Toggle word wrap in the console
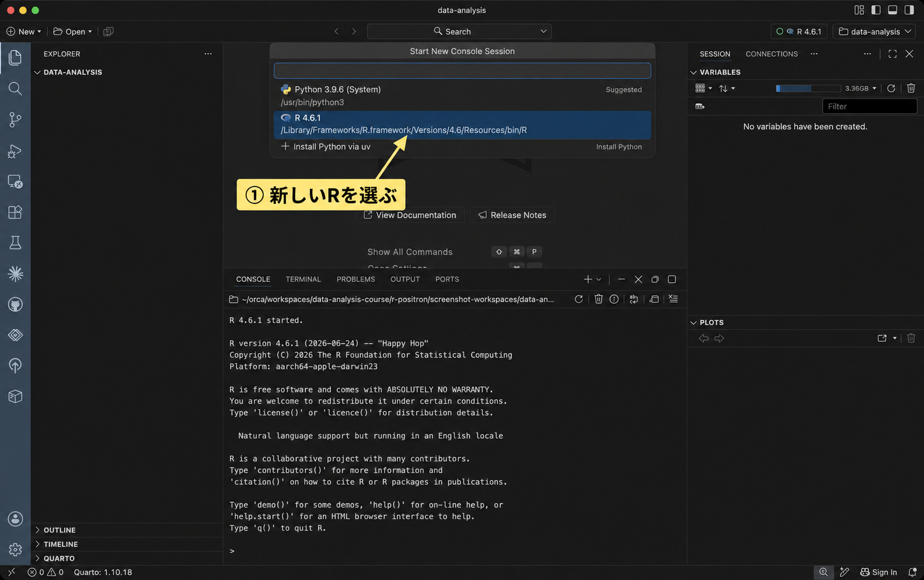924x580 pixels. pyautogui.click(x=634, y=299)
